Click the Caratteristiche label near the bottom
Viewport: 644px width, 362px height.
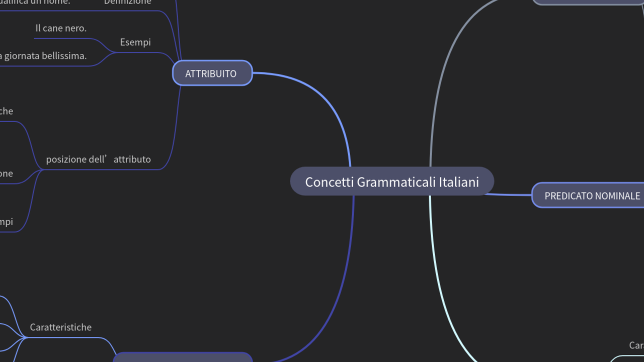coord(60,327)
